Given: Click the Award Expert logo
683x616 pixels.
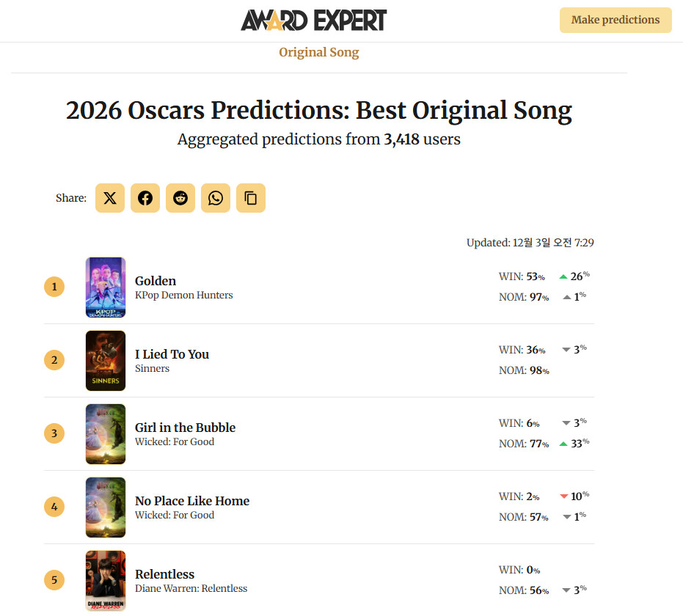Looking at the screenshot, I should (x=313, y=20).
